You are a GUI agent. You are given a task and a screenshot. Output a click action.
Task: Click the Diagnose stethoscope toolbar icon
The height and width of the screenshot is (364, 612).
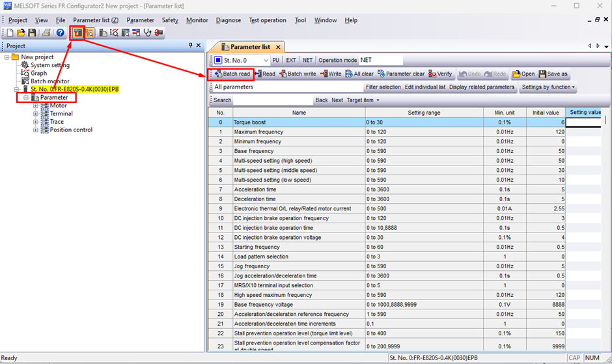pyautogui.click(x=147, y=33)
